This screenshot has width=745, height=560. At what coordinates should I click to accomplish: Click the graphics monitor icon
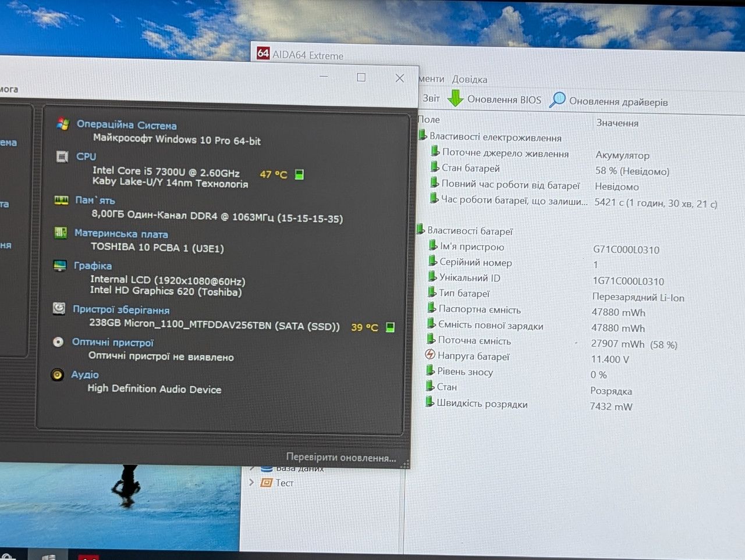click(60, 265)
